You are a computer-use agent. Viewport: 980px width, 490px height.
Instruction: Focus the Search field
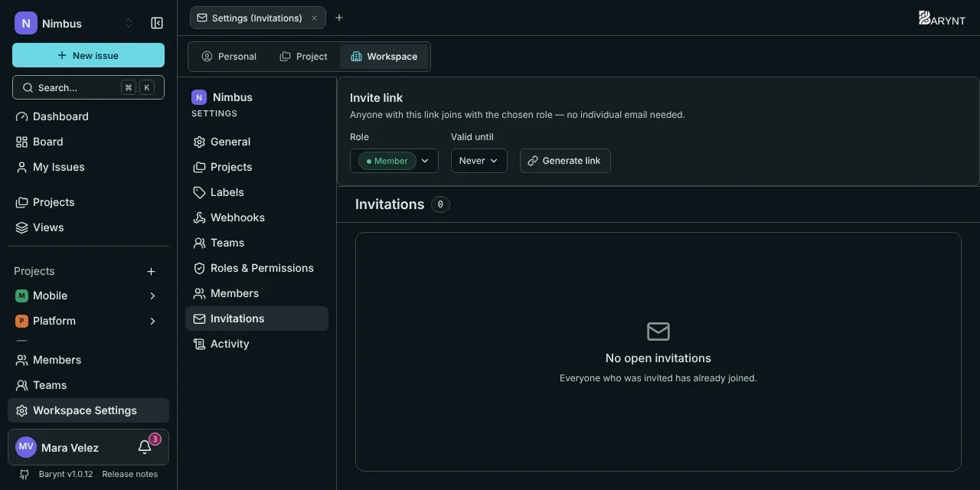point(88,87)
